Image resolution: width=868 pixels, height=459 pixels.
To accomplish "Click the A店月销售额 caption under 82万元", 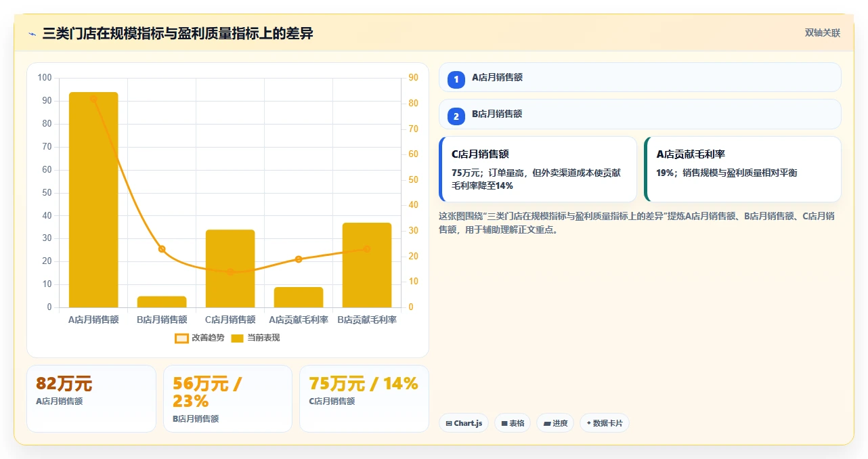I will pyautogui.click(x=60, y=401).
